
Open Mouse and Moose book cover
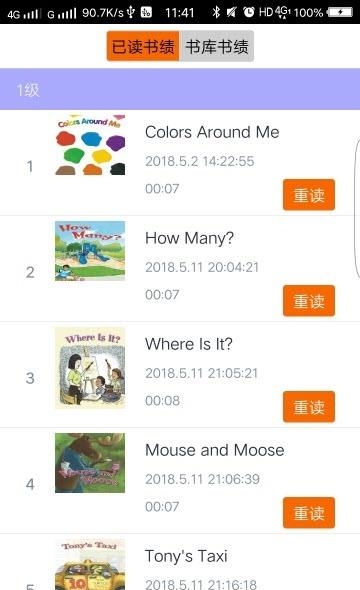[x=90, y=463]
